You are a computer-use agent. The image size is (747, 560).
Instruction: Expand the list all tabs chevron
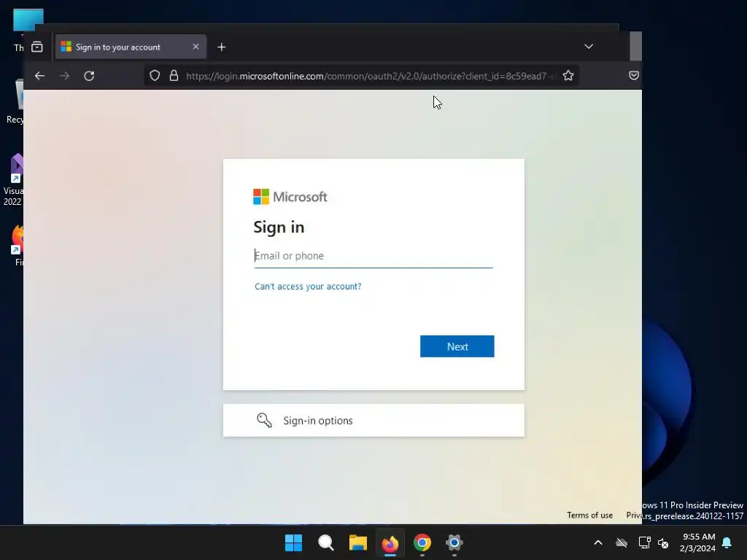(589, 46)
